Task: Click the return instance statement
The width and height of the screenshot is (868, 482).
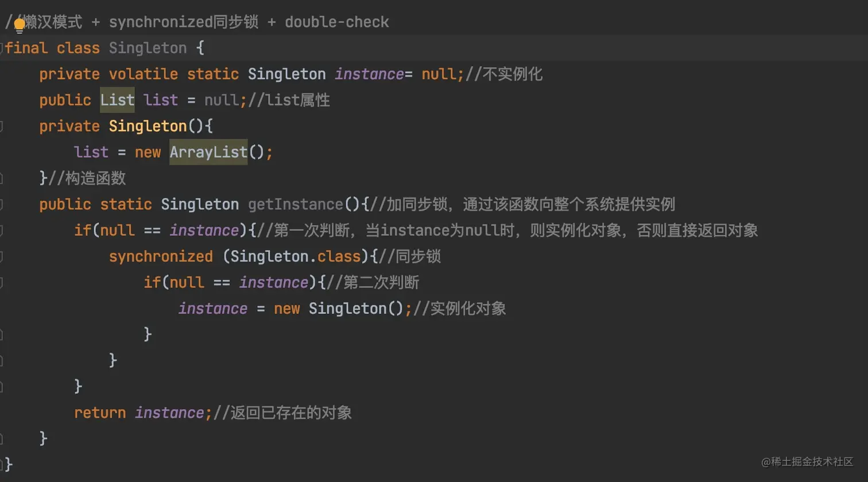Action: 140,413
